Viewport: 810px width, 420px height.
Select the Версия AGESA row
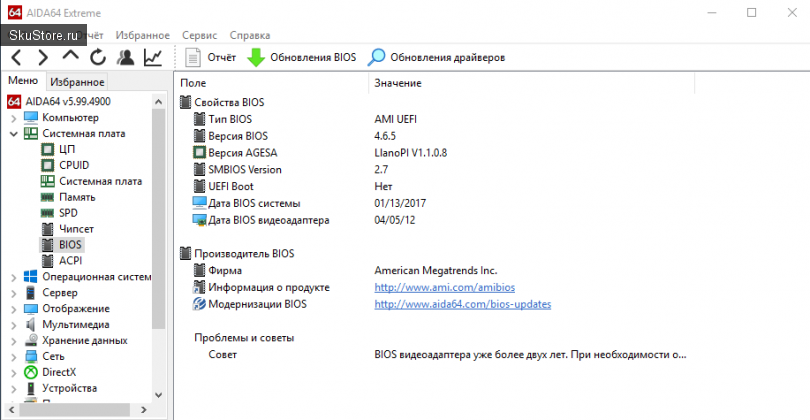coord(437,153)
